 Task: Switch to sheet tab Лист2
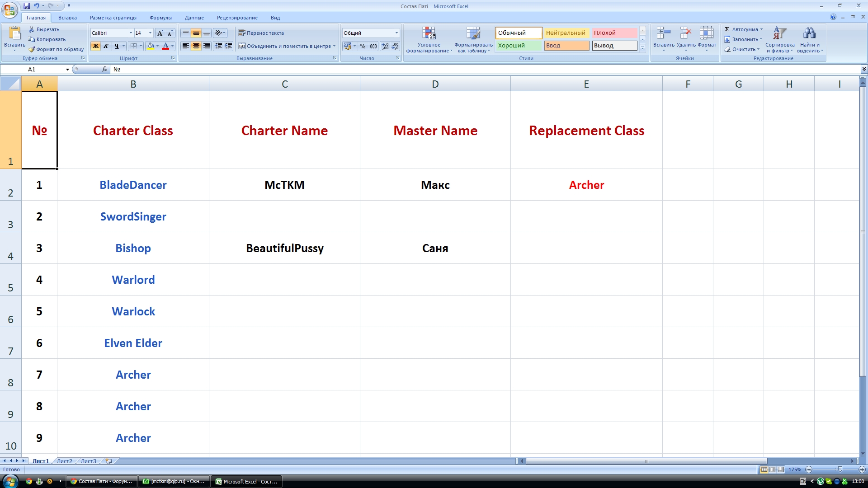coord(64,461)
